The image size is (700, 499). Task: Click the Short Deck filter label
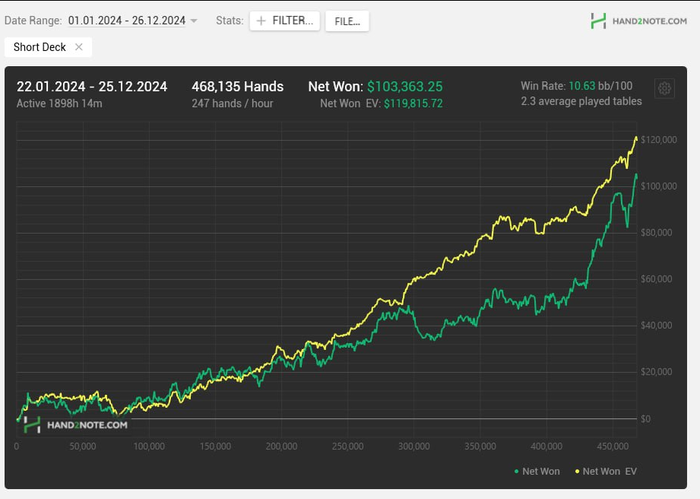click(x=39, y=47)
